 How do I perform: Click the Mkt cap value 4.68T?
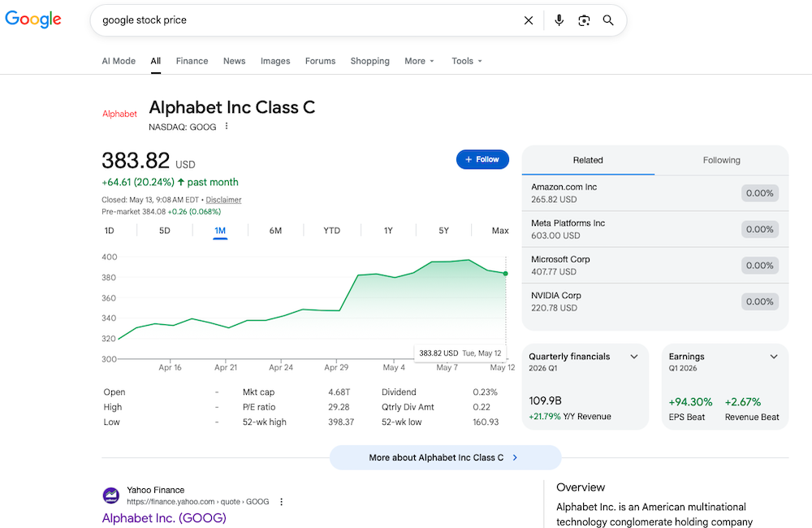pyautogui.click(x=339, y=392)
